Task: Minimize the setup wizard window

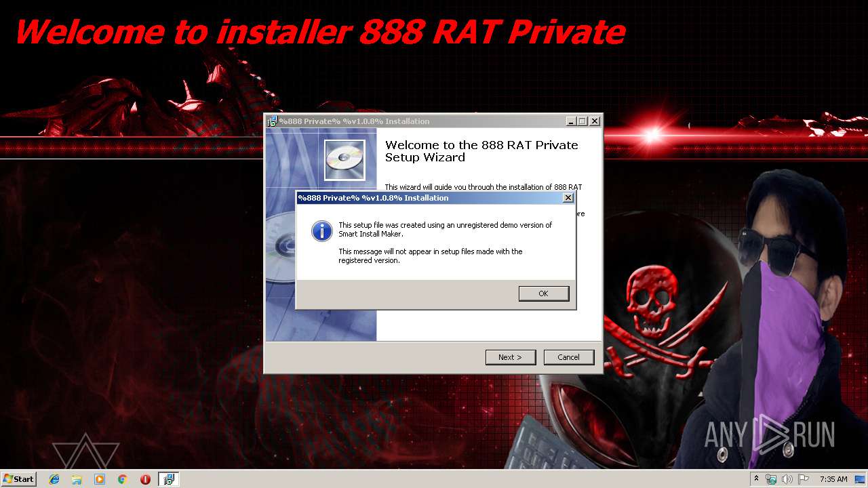Action: click(x=572, y=121)
